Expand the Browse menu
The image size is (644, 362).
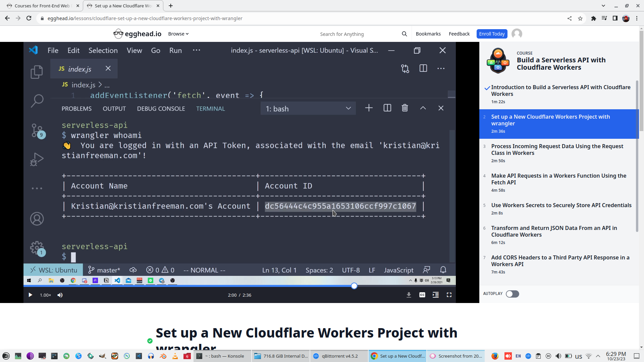point(178,34)
